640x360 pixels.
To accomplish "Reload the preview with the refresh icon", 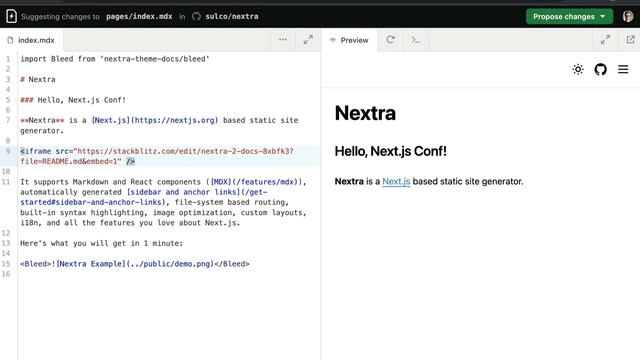I will (x=391, y=40).
